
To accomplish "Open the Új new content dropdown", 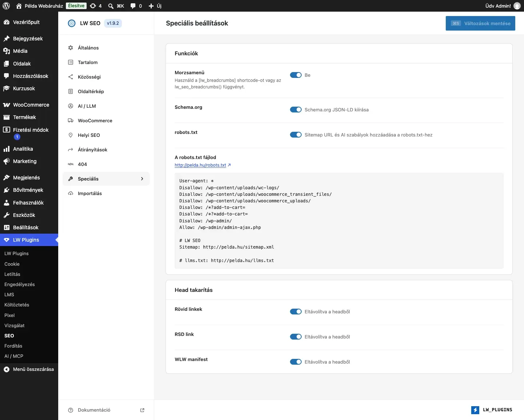I will tap(155, 6).
